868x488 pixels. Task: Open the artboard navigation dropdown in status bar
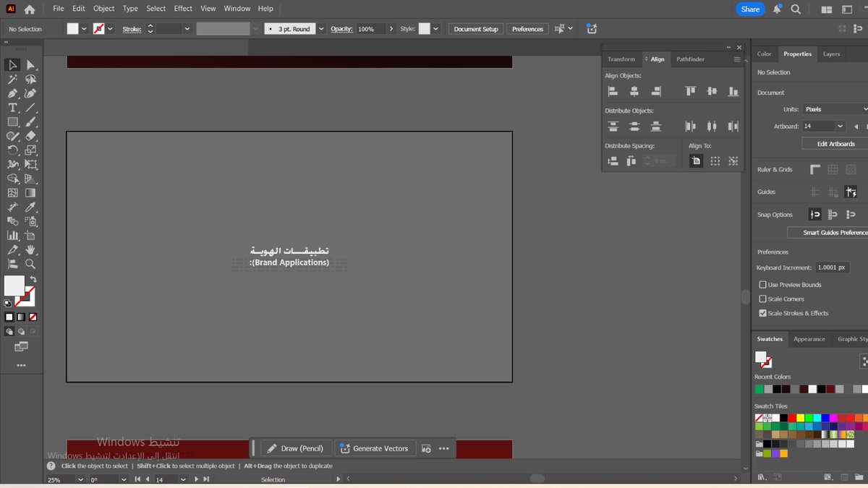pyautogui.click(x=182, y=479)
